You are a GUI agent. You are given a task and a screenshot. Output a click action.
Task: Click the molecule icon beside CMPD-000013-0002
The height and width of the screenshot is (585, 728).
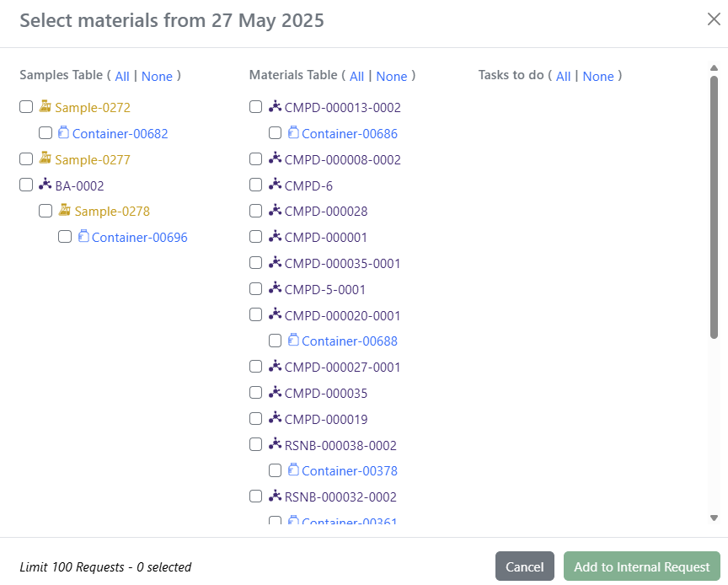(275, 106)
